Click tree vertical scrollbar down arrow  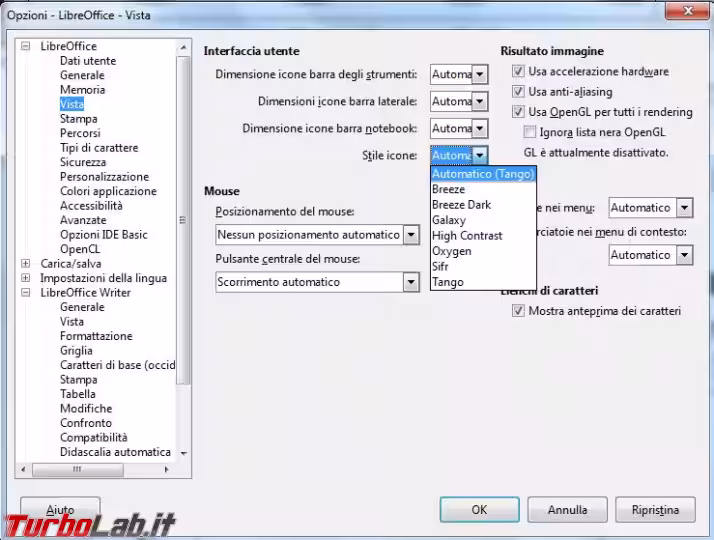click(x=183, y=453)
